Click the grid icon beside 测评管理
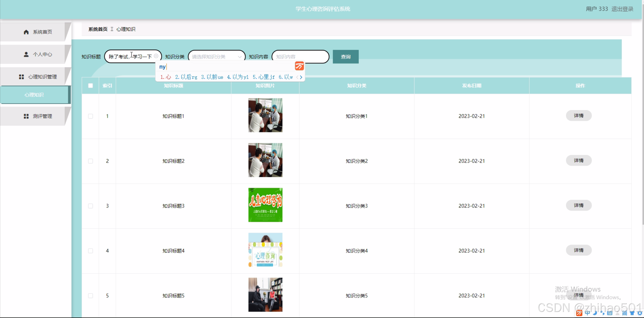This screenshot has width=644, height=318. point(26,116)
